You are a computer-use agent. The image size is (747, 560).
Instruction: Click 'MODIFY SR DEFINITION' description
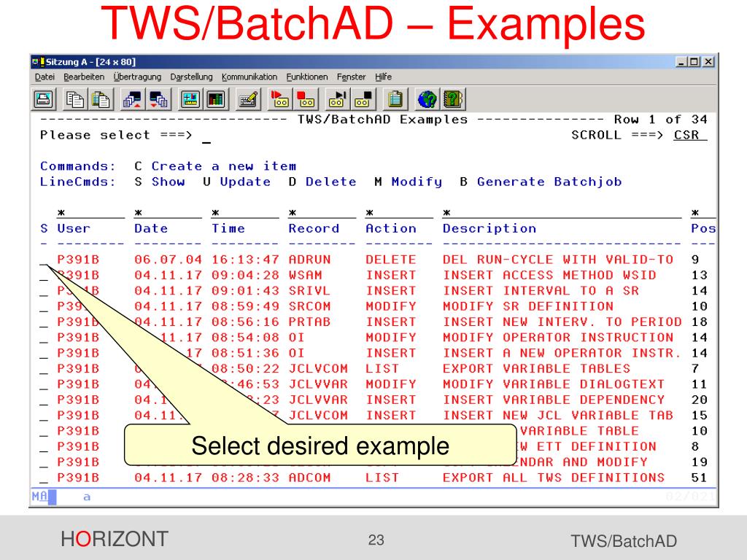(x=528, y=307)
